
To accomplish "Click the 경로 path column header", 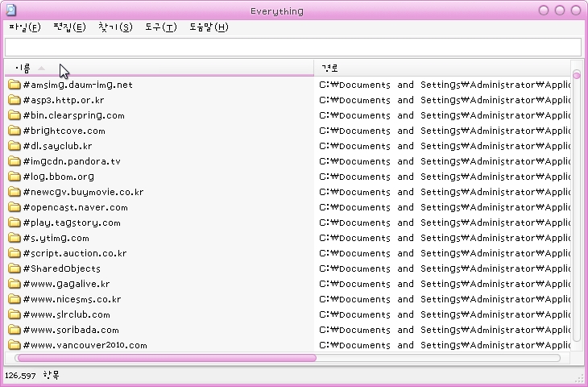I will pos(329,68).
